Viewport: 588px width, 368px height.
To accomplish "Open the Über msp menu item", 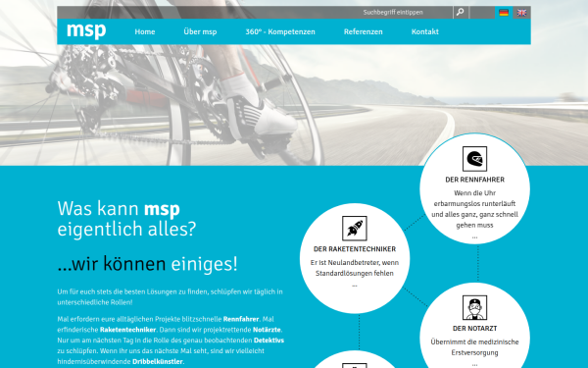I will [x=200, y=32].
